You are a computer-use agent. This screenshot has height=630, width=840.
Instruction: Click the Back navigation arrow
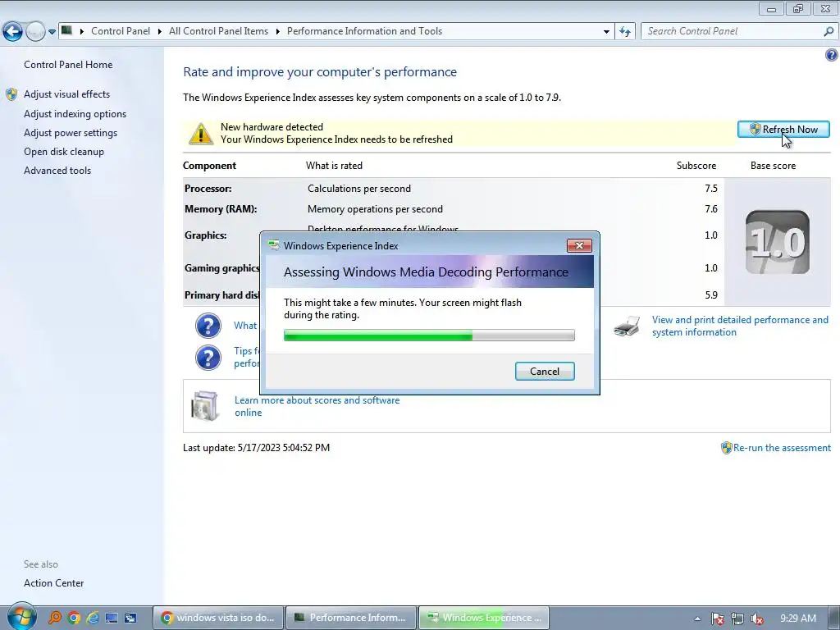click(x=13, y=32)
